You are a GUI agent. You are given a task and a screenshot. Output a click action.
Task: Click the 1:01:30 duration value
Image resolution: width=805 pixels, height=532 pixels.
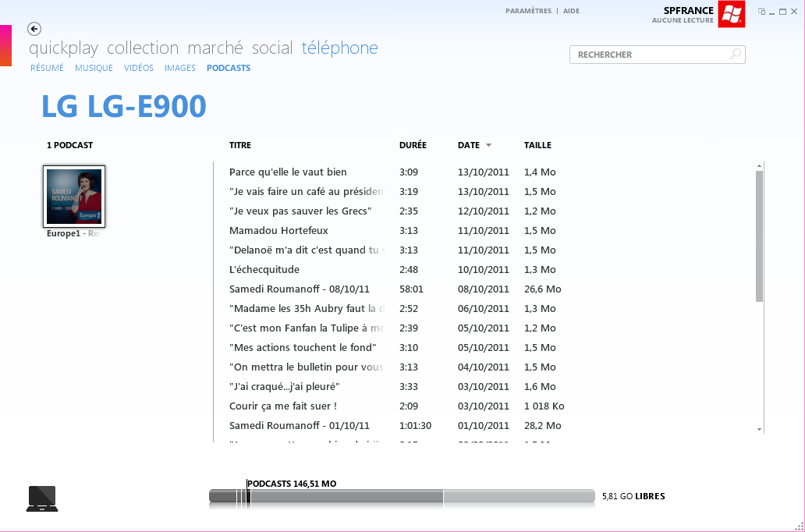[x=415, y=426]
